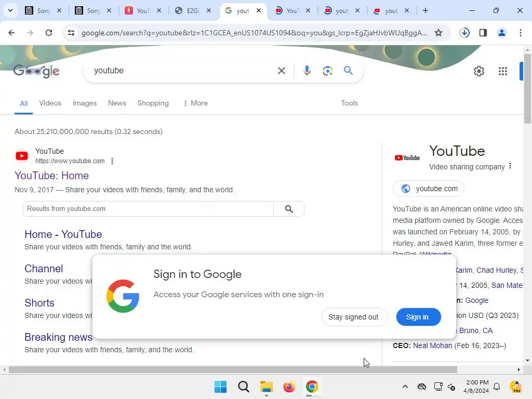532x399 pixels.
Task: Open the taskbar clock and date
Action: [x=477, y=387]
